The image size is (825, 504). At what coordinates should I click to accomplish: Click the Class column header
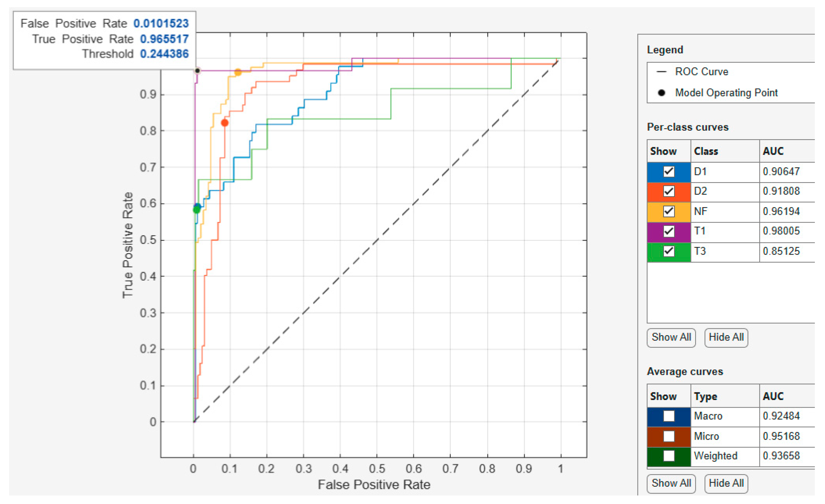706,151
